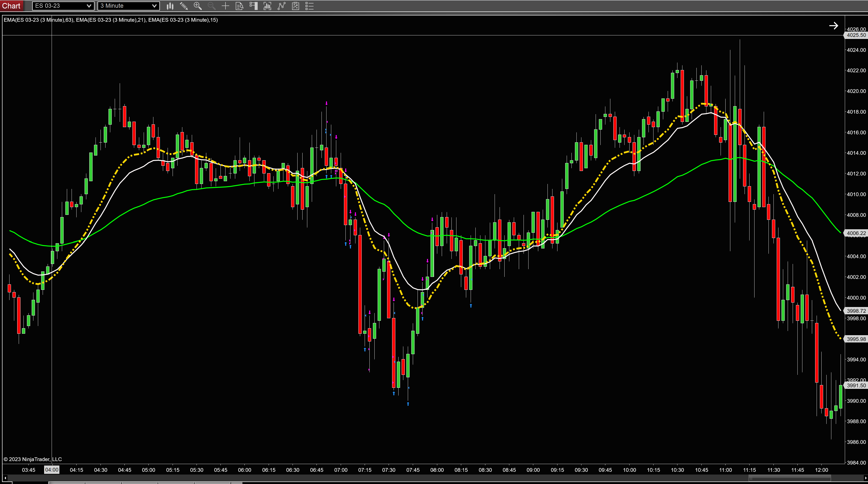The height and width of the screenshot is (484, 868).
Task: Click the 4012.00 price axis label
Action: [856, 174]
